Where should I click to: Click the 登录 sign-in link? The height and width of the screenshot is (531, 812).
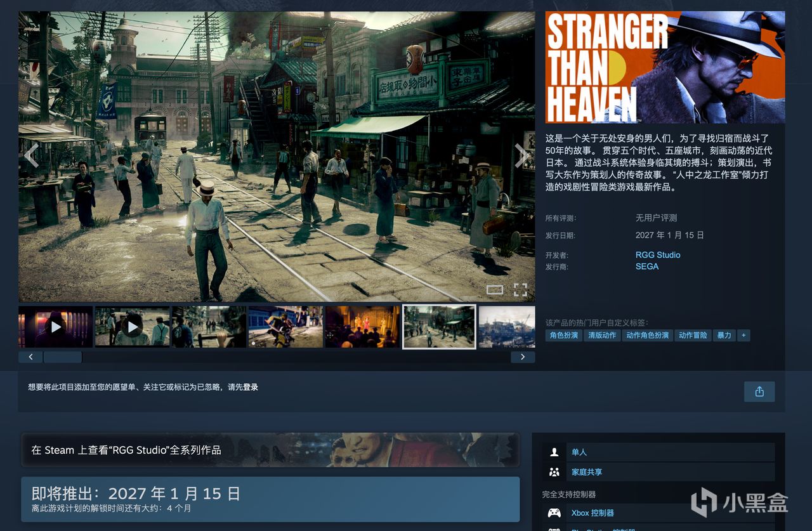(251, 387)
